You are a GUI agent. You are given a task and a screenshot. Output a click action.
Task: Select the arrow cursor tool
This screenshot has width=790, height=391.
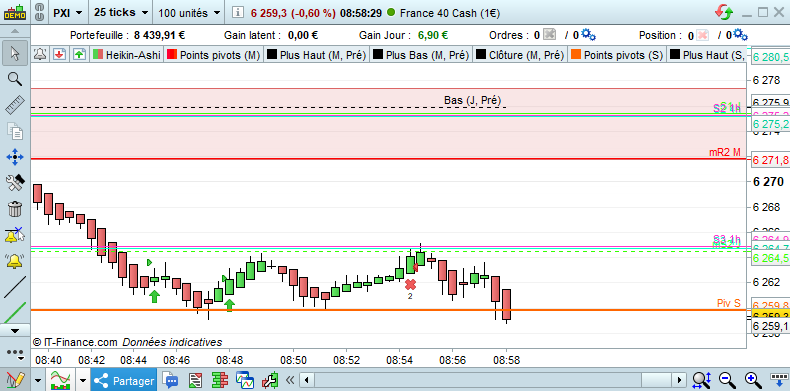tap(15, 54)
